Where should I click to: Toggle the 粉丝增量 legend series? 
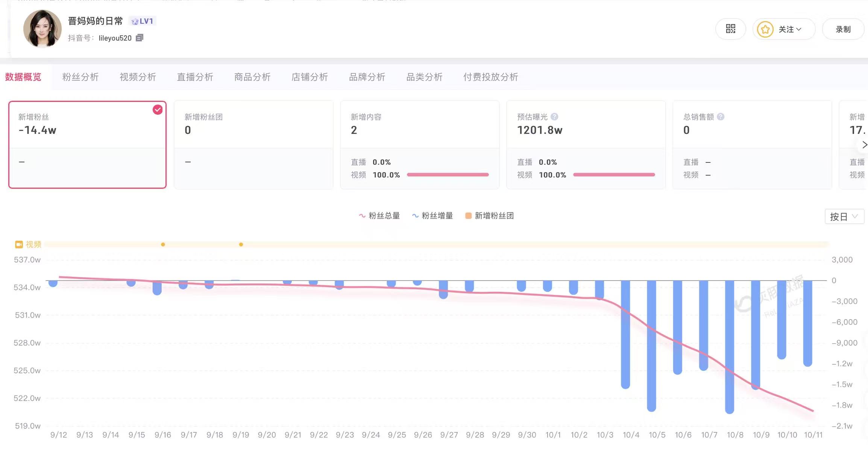point(432,216)
